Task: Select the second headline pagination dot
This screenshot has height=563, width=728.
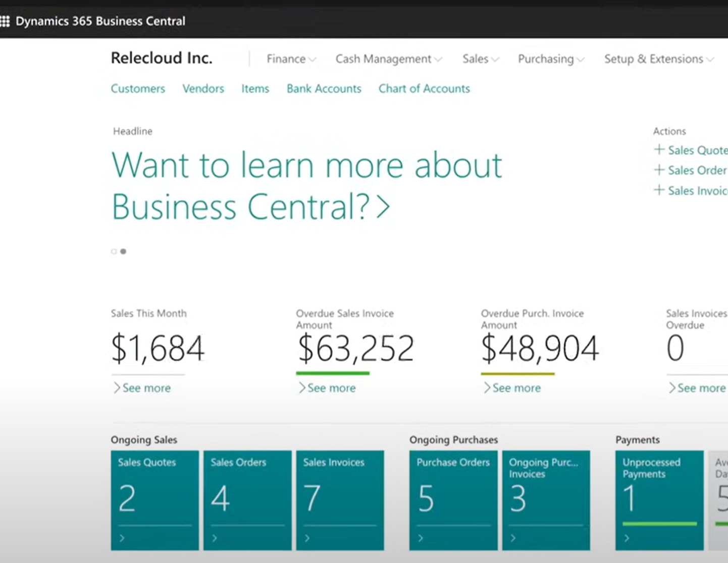Action: click(x=123, y=251)
